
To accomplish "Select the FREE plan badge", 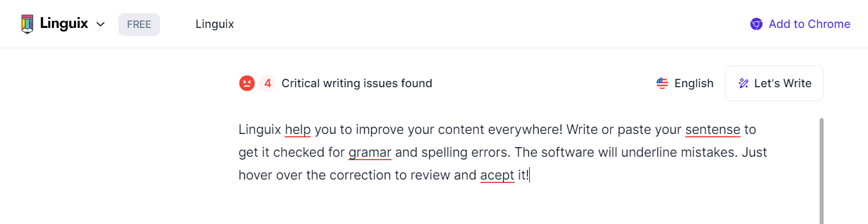I will (139, 25).
